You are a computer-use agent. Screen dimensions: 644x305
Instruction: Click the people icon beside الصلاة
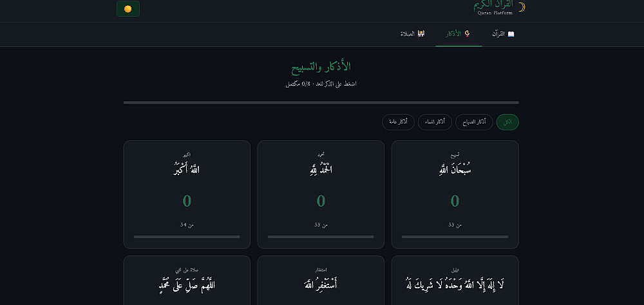point(421,33)
